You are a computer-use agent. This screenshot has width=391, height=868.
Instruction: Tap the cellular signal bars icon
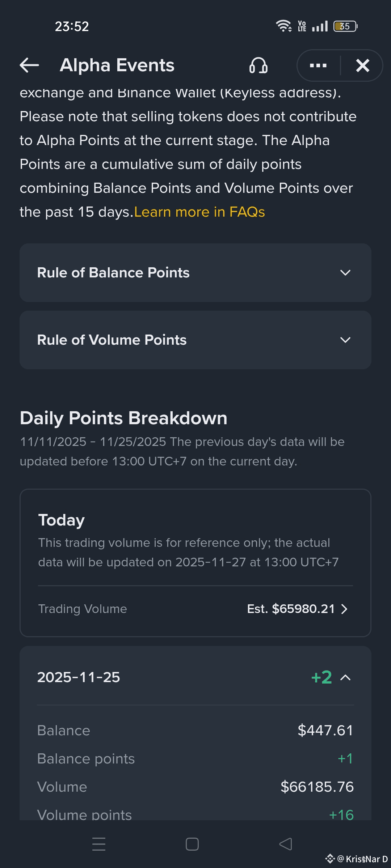tap(320, 26)
